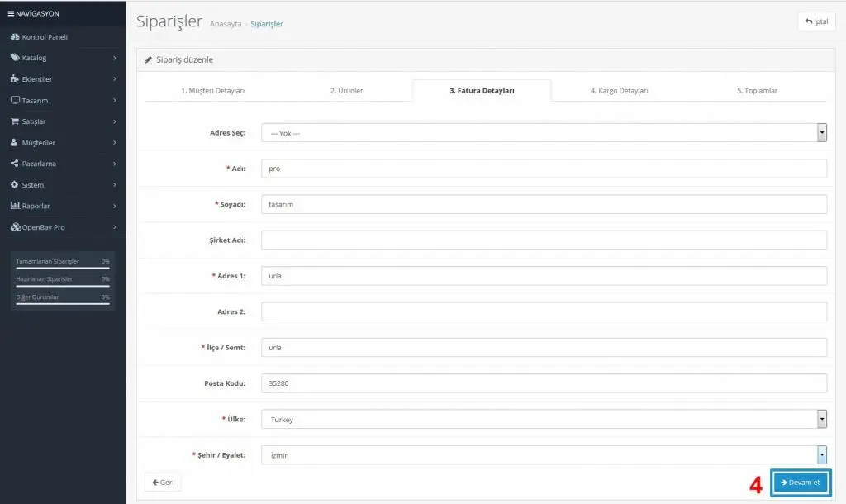Click the Kontrol Paneli dashboard icon
This screenshot has width=846, height=504.
(15, 37)
